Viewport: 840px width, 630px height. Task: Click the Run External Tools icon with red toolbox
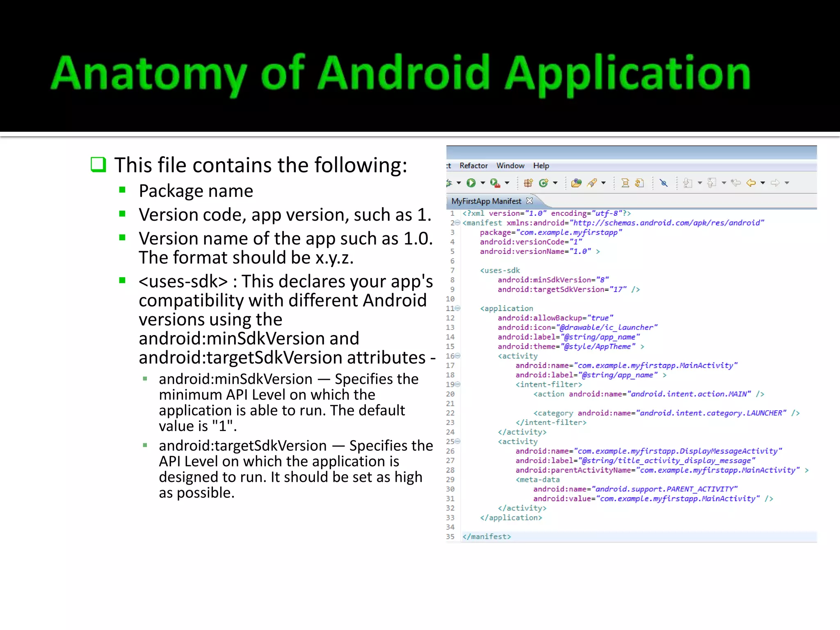[495, 183]
